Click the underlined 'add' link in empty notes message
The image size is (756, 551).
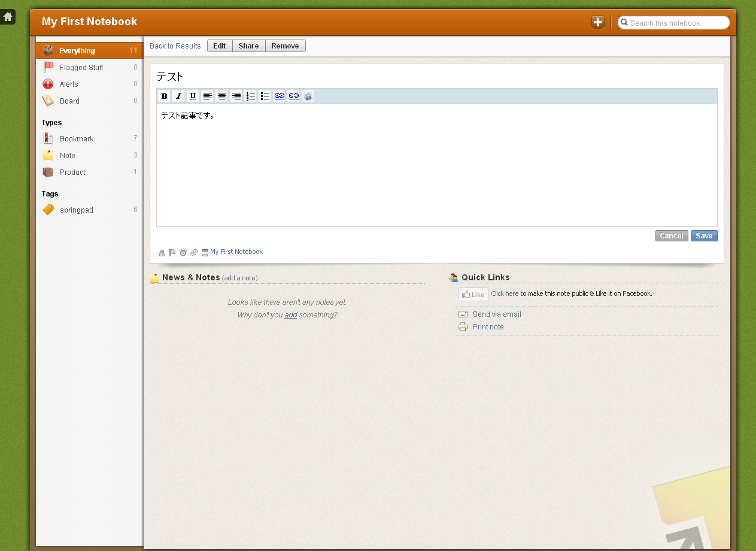(x=291, y=315)
